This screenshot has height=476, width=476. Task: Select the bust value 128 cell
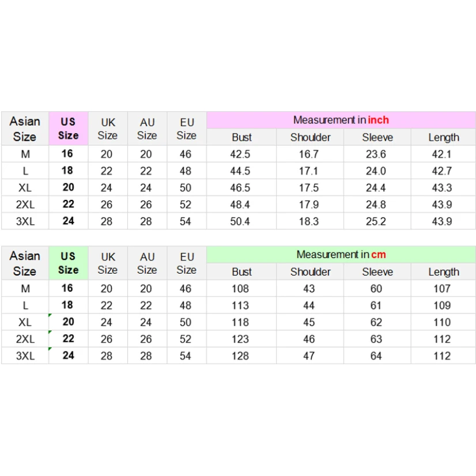pos(241,356)
